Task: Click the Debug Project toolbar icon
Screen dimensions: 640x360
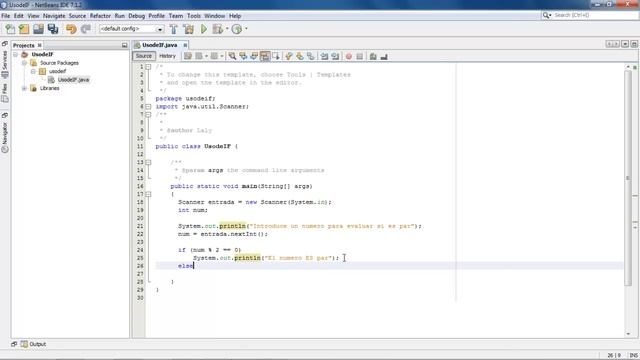Action: [x=218, y=29]
